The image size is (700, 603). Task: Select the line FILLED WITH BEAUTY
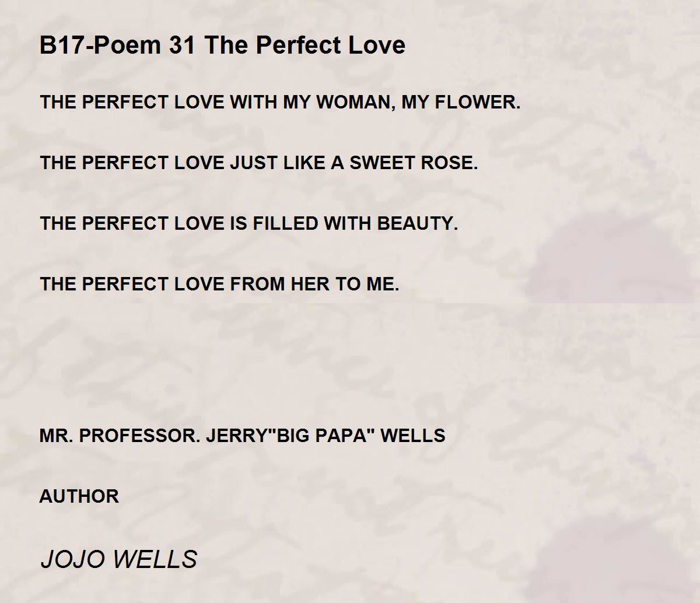point(249,223)
